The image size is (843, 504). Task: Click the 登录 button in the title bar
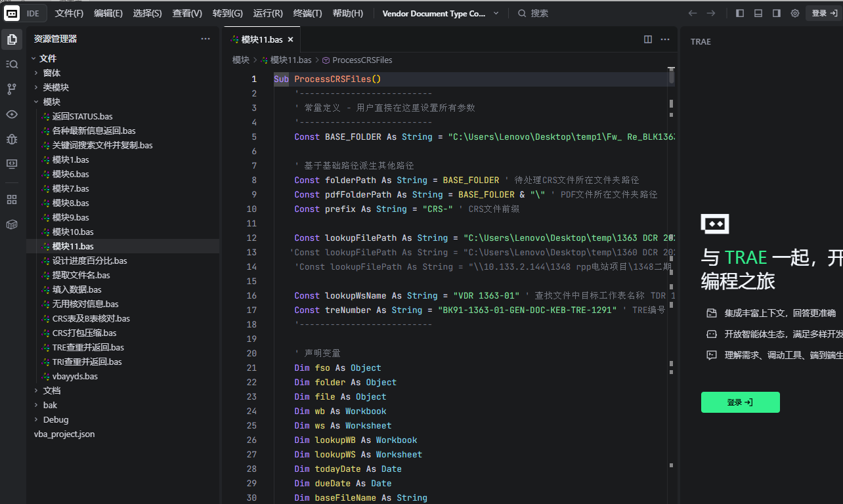click(x=823, y=13)
